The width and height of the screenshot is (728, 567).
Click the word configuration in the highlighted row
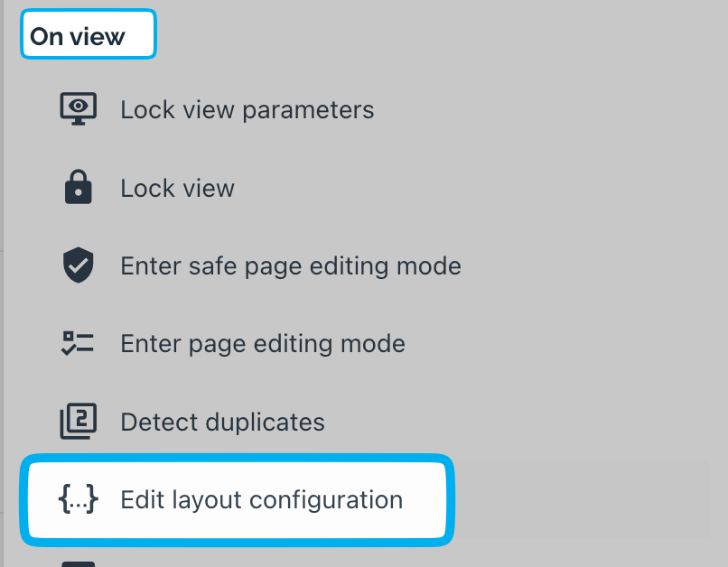tap(326, 501)
